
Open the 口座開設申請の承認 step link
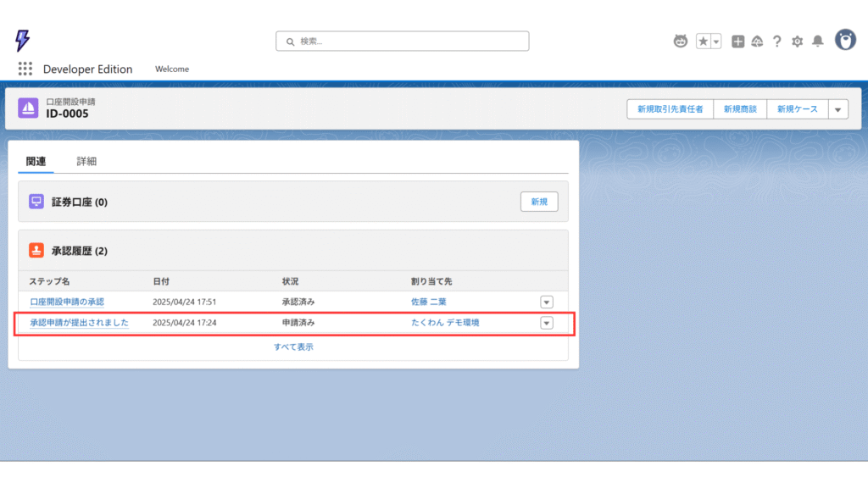67,302
